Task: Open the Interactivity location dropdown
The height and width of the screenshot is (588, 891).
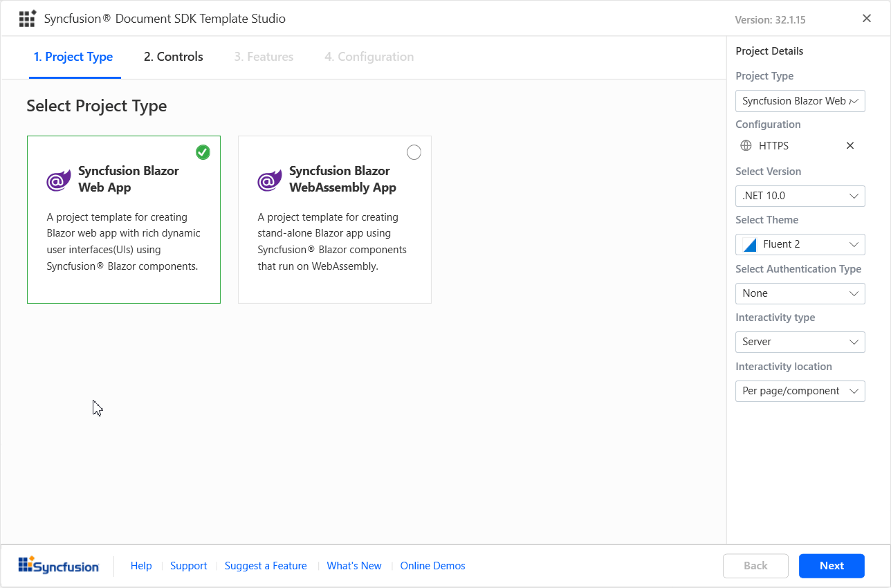Action: [x=800, y=391]
